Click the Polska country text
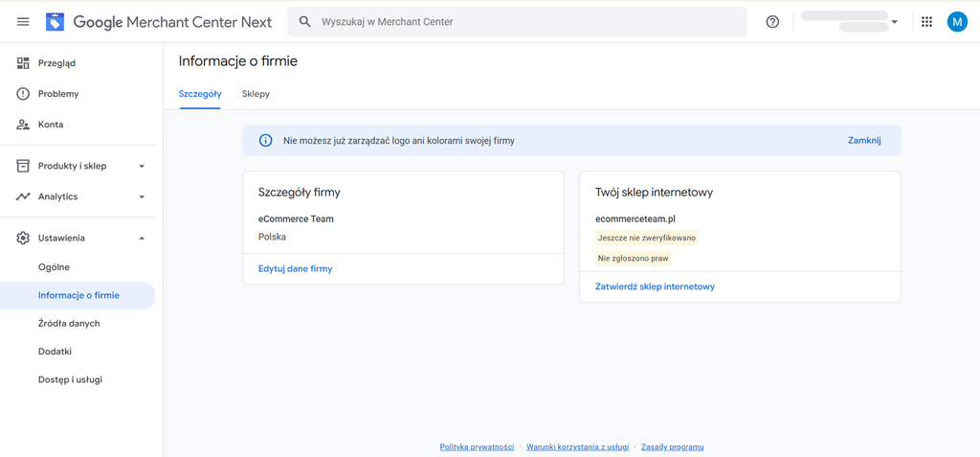The height and width of the screenshot is (457, 980). click(x=272, y=238)
